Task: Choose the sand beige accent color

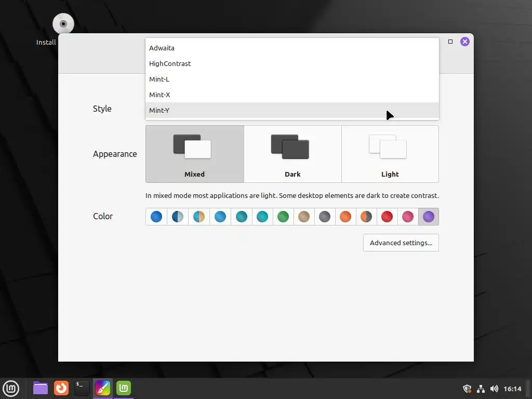Action: click(x=303, y=217)
